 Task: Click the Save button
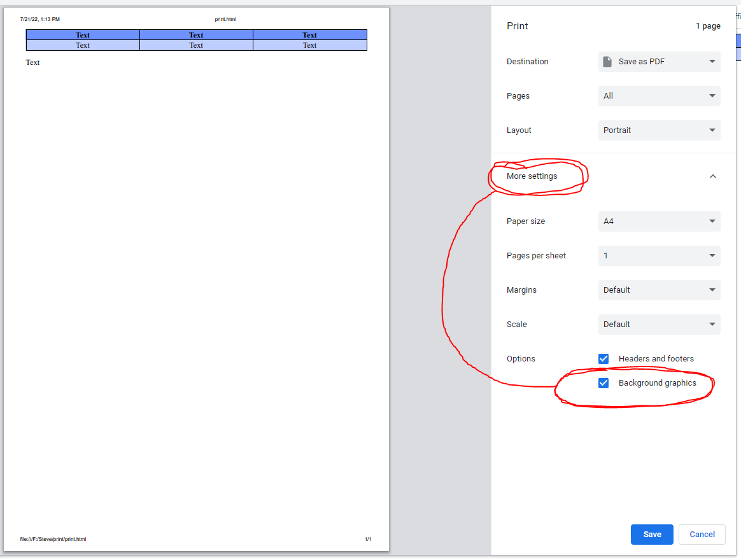652,534
